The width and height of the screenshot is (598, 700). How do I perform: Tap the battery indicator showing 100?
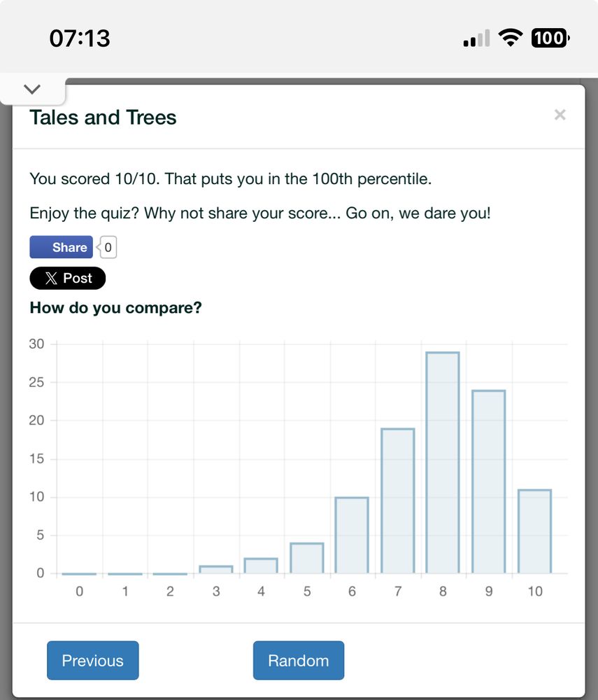(550, 38)
